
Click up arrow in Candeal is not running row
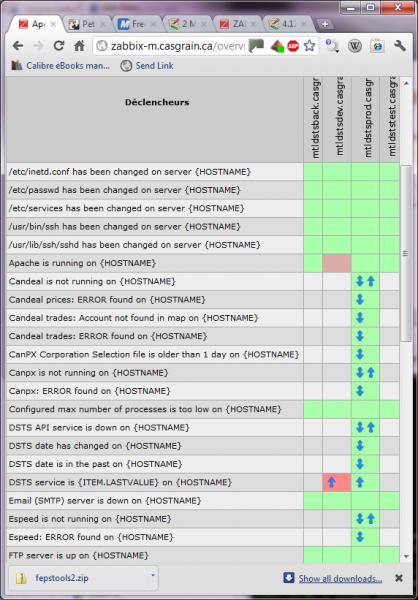click(371, 282)
